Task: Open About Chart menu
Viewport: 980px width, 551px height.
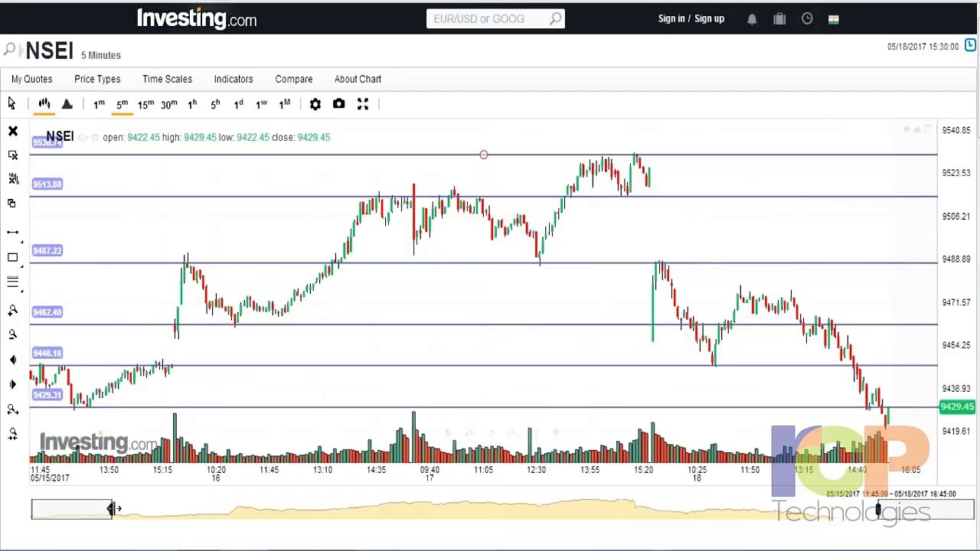Action: [358, 79]
